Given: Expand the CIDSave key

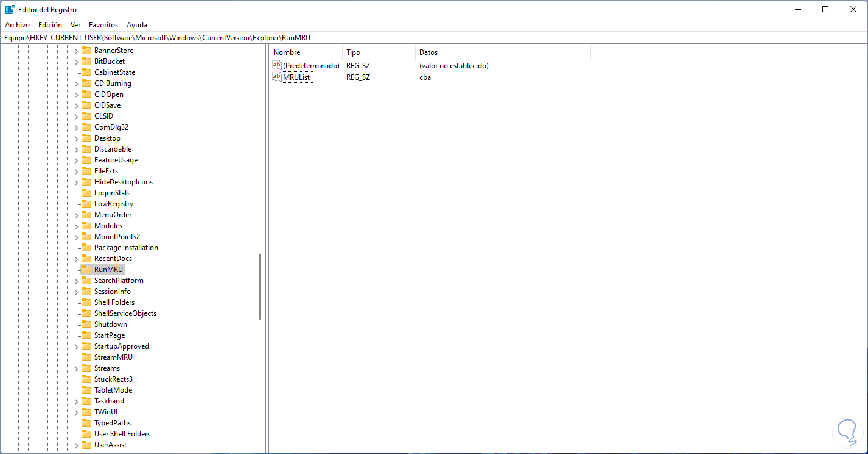Looking at the screenshot, I should tap(76, 105).
